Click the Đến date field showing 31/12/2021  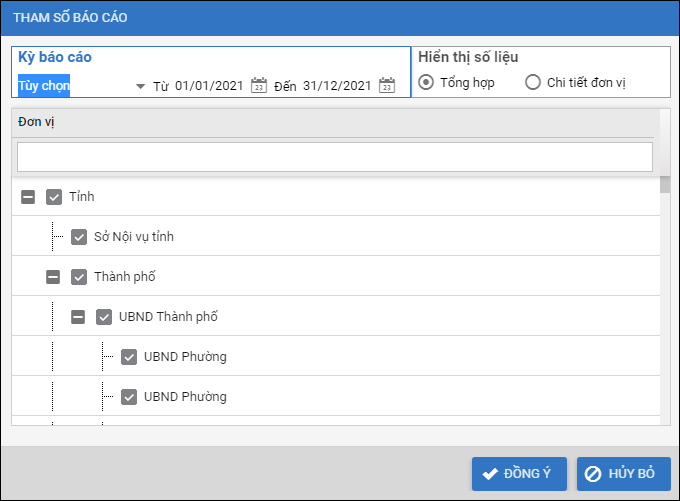[337, 86]
